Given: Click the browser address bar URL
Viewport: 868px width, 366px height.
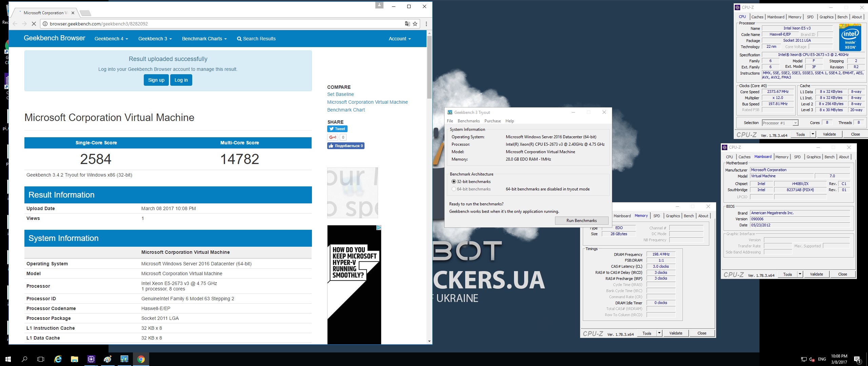Looking at the screenshot, I should [99, 24].
